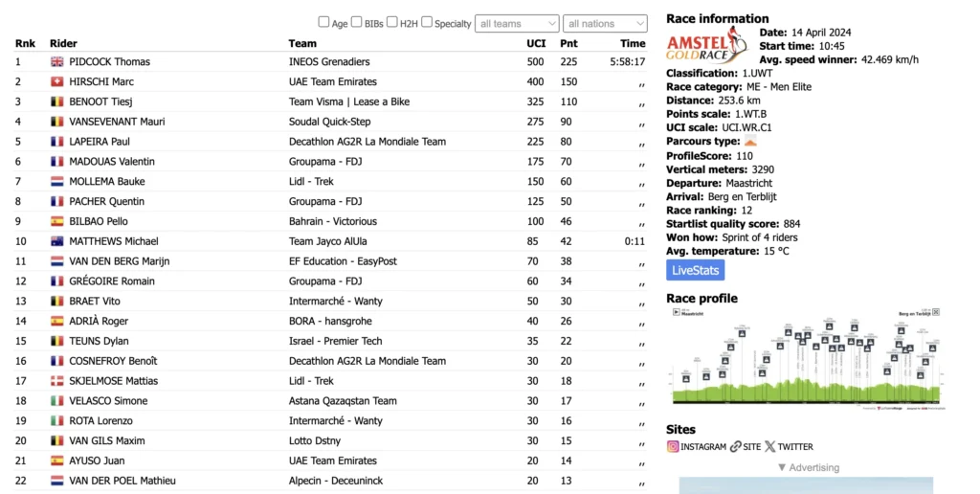Open the Bahrain - Victorious team link
Viewport: 980px width, 494px height.
(332, 221)
